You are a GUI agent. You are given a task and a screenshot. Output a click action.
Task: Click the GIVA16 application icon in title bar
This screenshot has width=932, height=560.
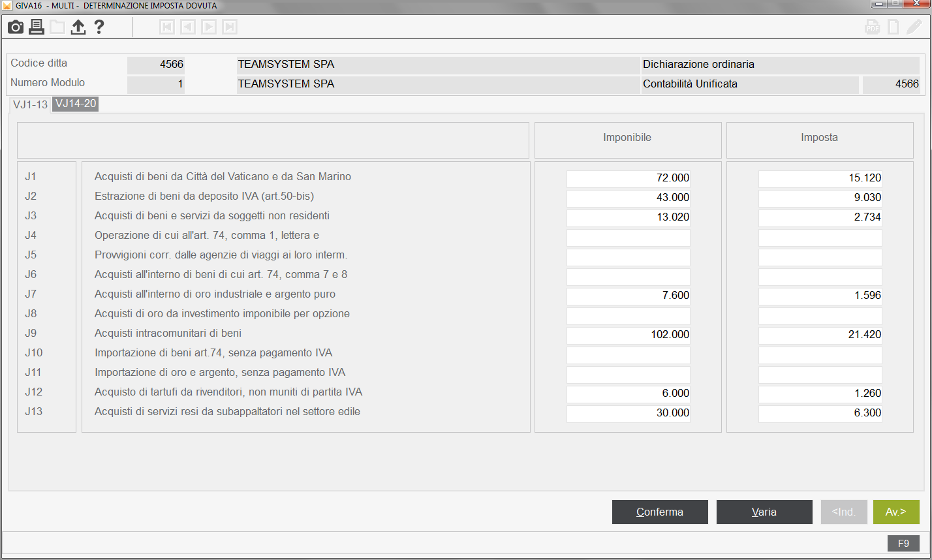pos(7,5)
